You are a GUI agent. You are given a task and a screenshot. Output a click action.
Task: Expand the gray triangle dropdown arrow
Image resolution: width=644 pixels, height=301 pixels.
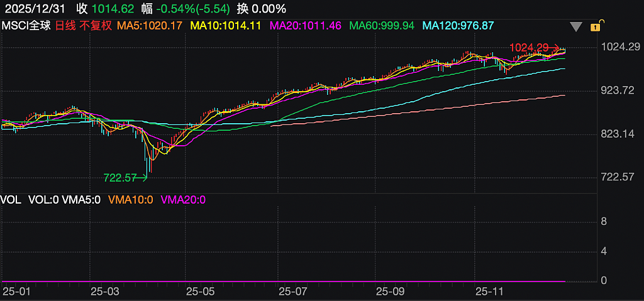[x=576, y=27]
